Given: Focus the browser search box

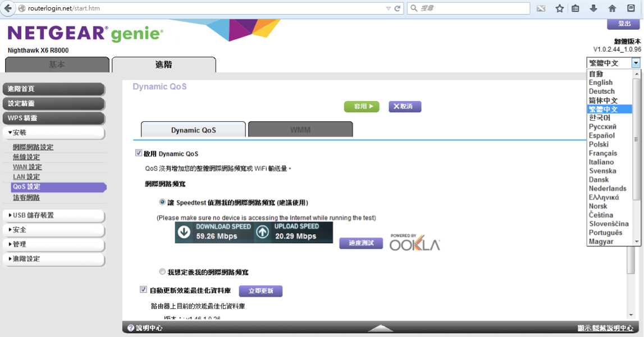Looking at the screenshot, I should point(469,8).
